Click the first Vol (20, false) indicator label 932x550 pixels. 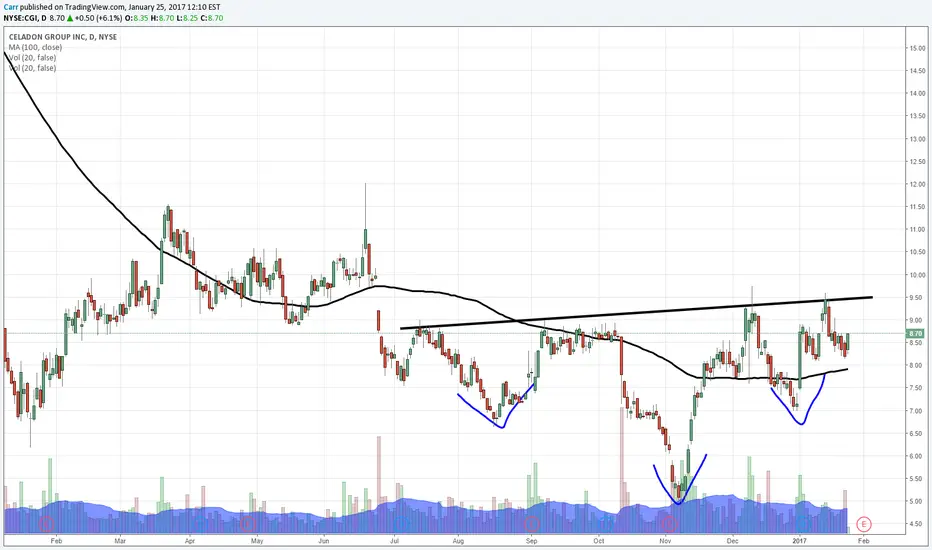pos(33,58)
